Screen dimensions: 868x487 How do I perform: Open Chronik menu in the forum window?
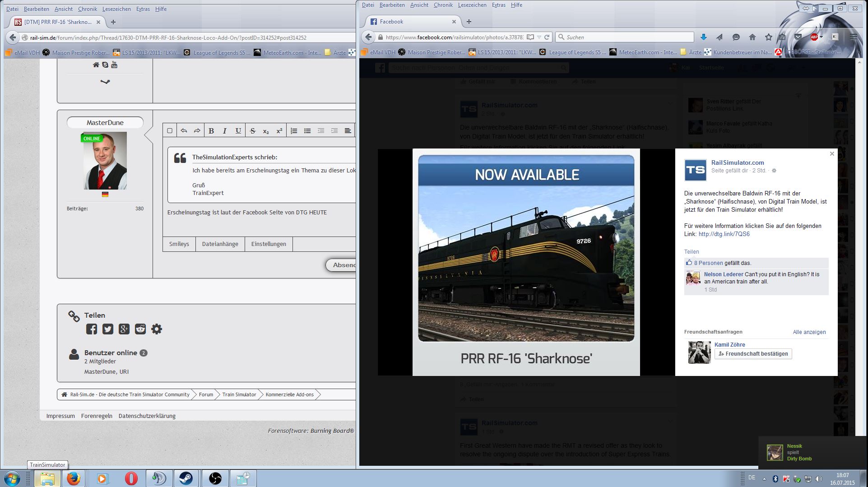88,9
